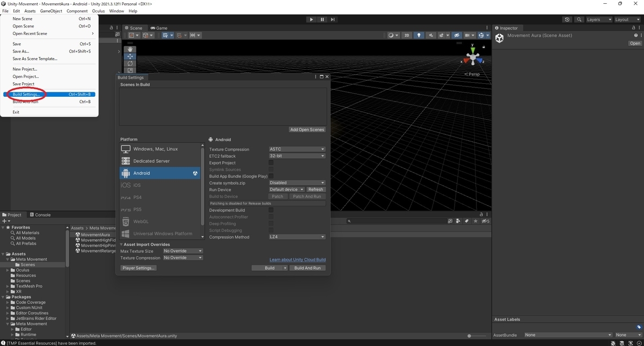Choose Build Settings from the File menu
Screen dimensions: 644x346
[26, 95]
